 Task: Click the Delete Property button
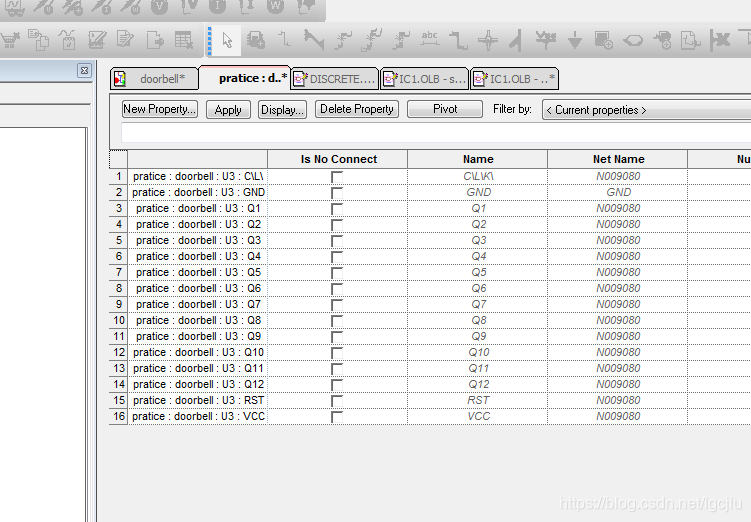[357, 109]
